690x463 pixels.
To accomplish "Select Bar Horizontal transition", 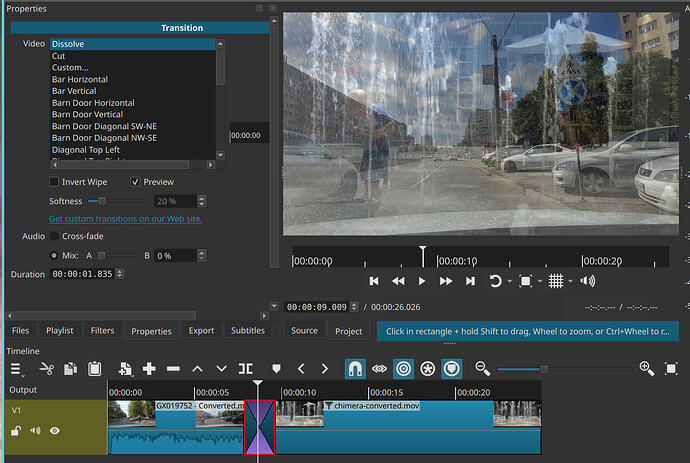I will pyautogui.click(x=132, y=79).
